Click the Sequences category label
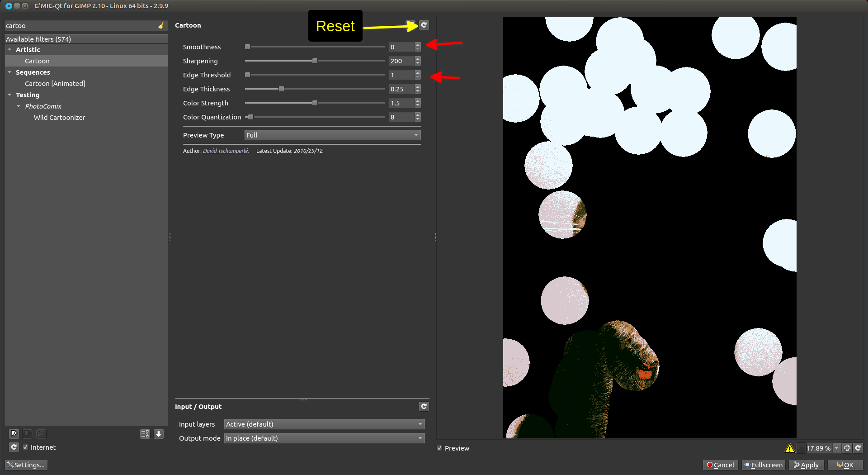Image resolution: width=868 pixels, height=475 pixels. point(33,72)
